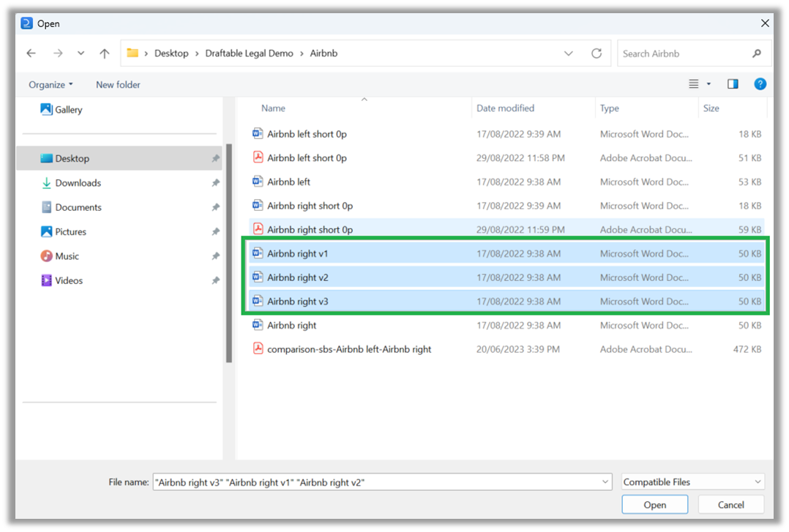789x532 pixels.
Task: Click the search magnifier icon
Action: (x=756, y=53)
